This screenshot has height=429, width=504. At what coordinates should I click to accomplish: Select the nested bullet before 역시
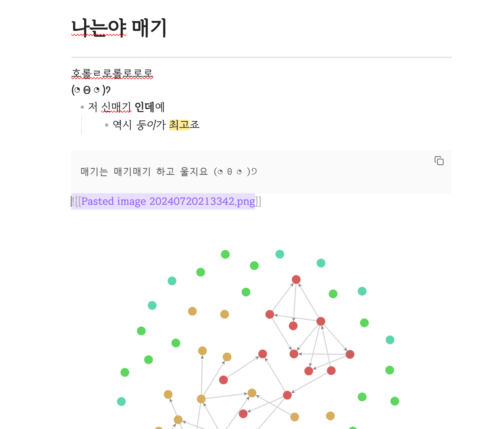pos(107,125)
